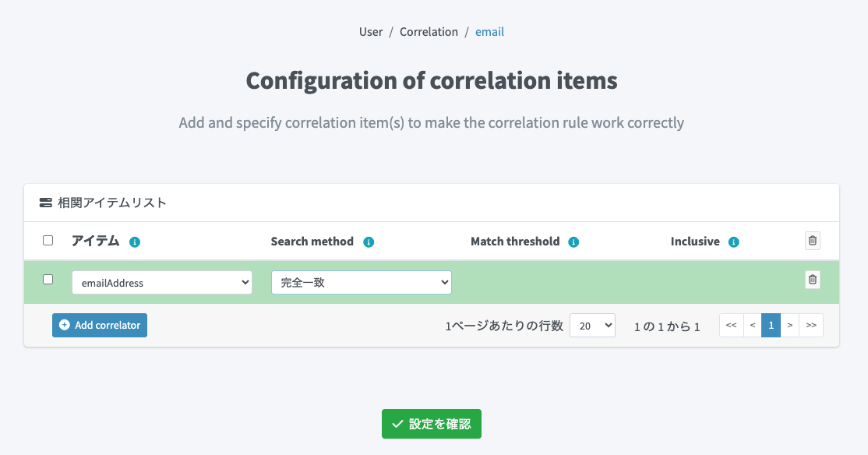Click the info icon beside Search method

pyautogui.click(x=369, y=242)
